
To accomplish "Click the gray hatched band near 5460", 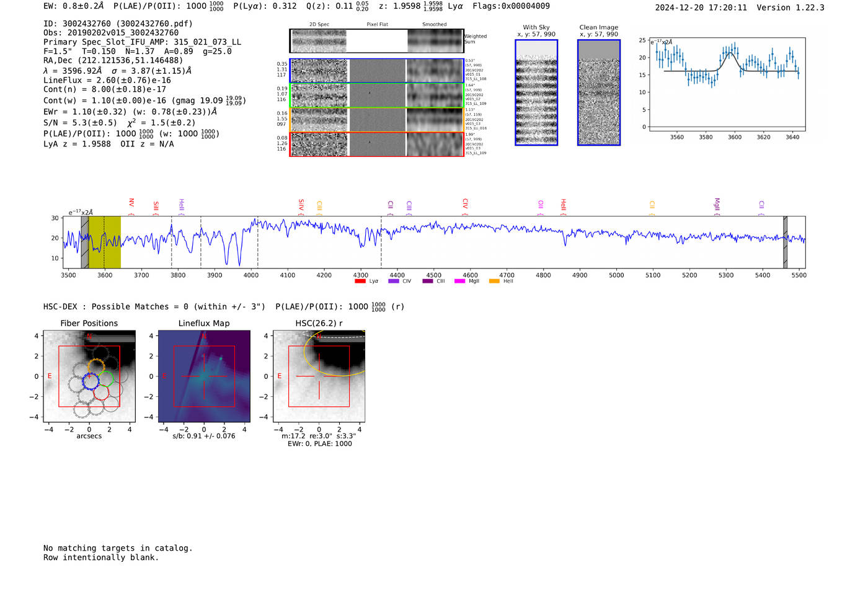I will tap(785, 242).
